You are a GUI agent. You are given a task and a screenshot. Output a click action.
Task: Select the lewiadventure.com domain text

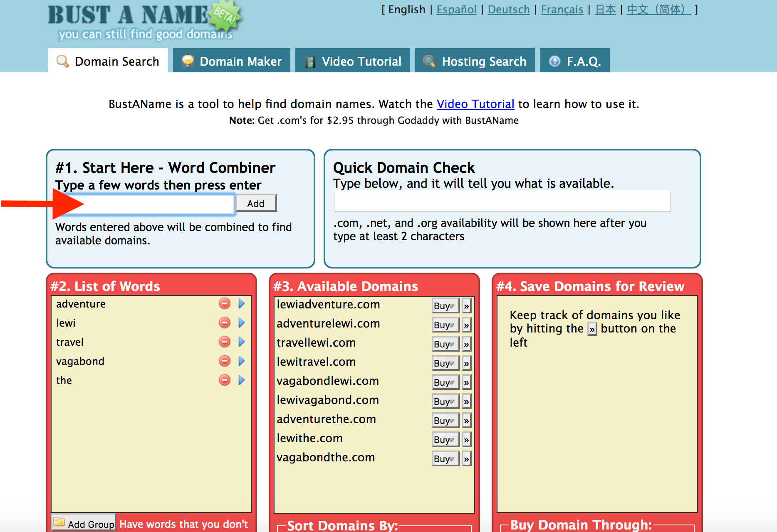(328, 305)
